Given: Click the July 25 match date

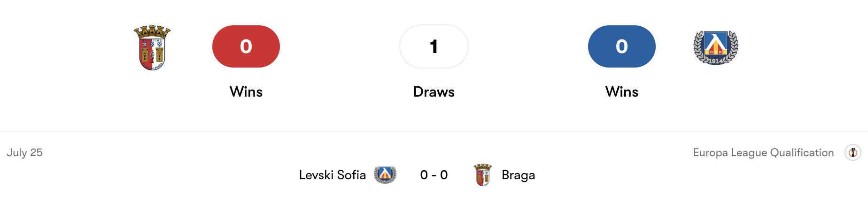Looking at the screenshot, I should pos(24,152).
